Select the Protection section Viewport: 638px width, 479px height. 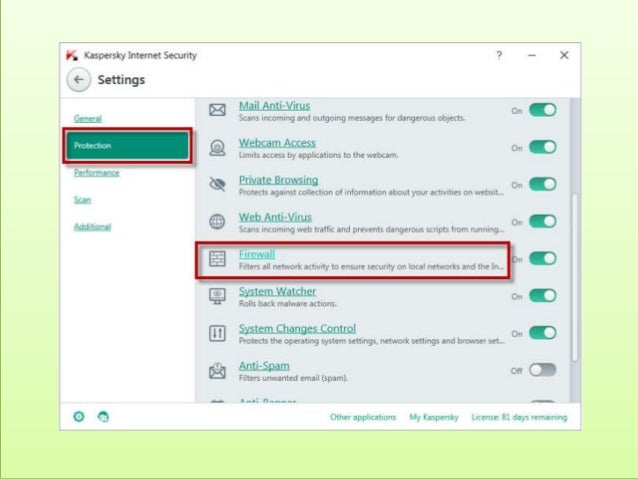(128, 146)
